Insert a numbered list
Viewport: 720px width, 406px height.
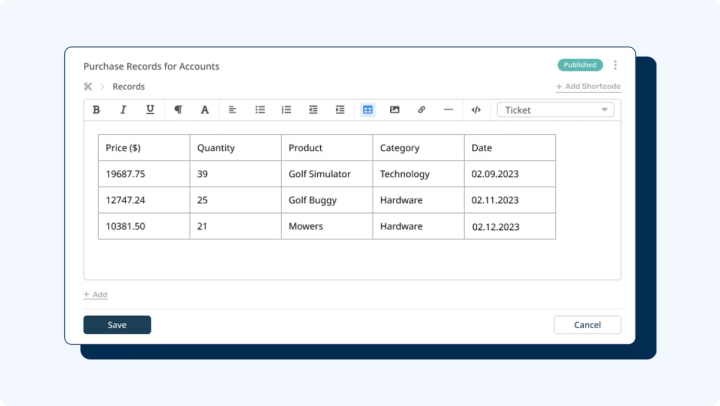286,110
